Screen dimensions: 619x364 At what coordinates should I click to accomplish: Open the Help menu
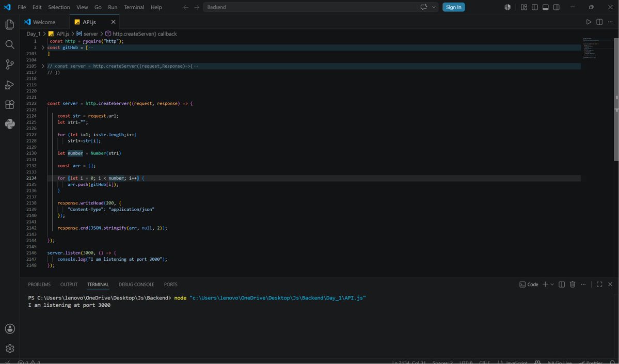pos(156,7)
